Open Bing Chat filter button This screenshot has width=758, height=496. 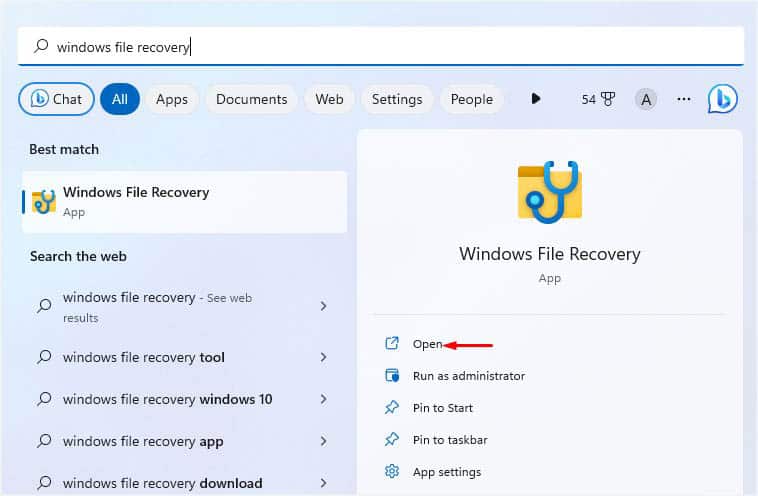[56, 99]
